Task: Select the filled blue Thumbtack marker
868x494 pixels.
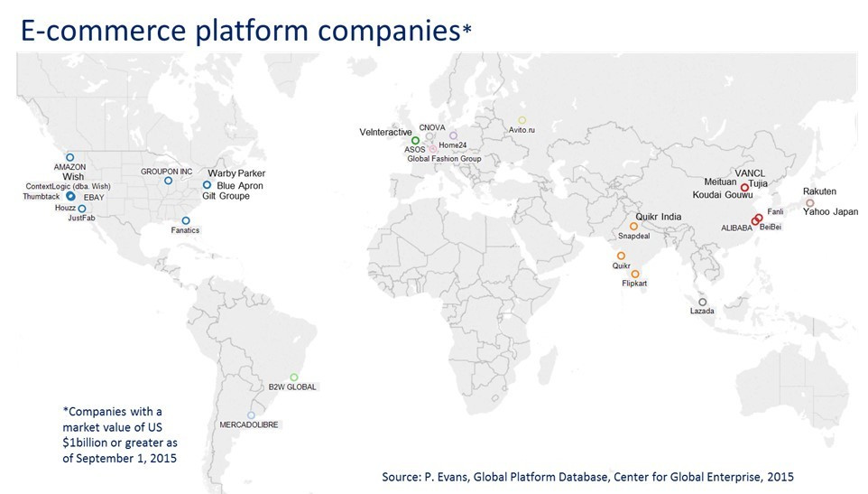Action: coord(70,196)
